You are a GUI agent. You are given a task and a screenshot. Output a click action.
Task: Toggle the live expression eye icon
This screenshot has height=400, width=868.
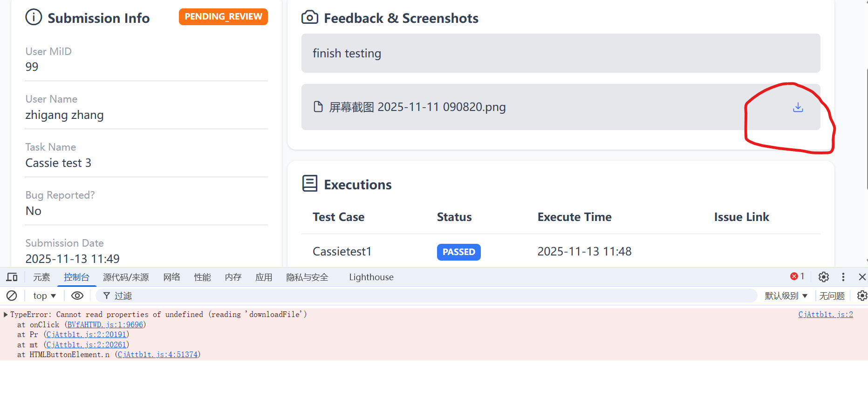click(x=77, y=296)
